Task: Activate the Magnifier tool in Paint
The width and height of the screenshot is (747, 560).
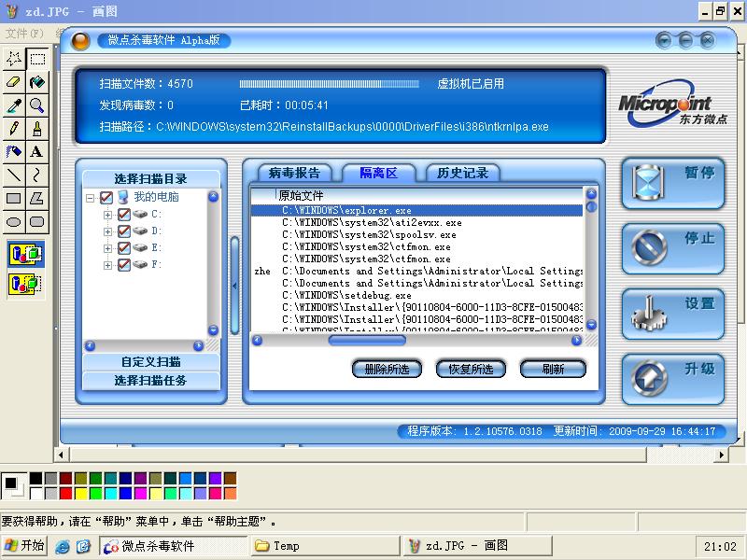Action: [37, 105]
